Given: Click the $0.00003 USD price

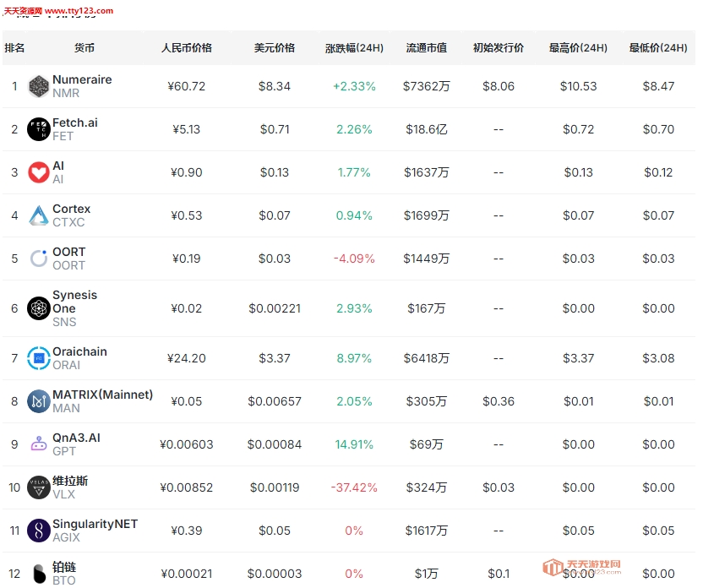Looking at the screenshot, I should click(275, 574).
